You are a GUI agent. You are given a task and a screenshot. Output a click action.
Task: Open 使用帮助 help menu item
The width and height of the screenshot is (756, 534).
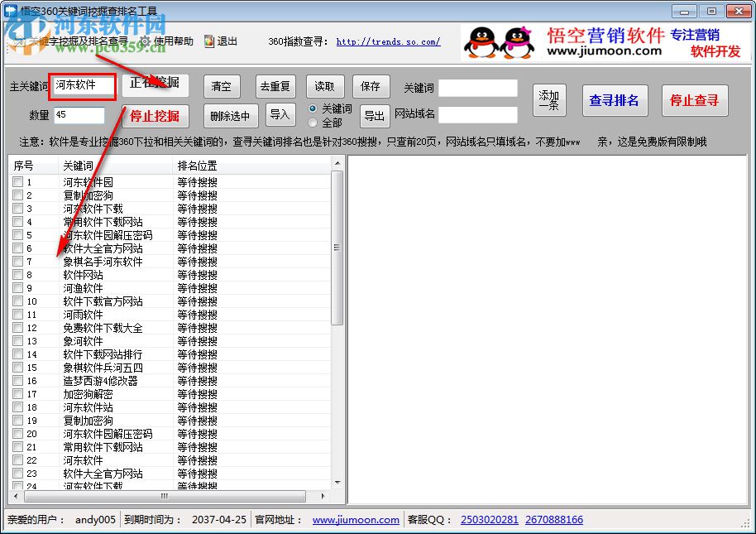point(173,41)
